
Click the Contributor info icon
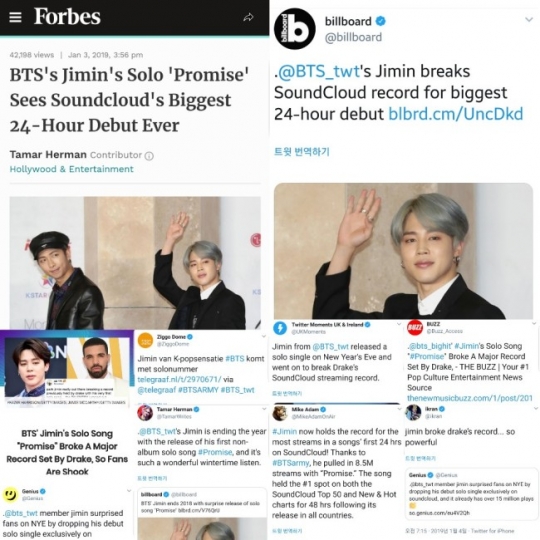pyautogui.click(x=149, y=156)
